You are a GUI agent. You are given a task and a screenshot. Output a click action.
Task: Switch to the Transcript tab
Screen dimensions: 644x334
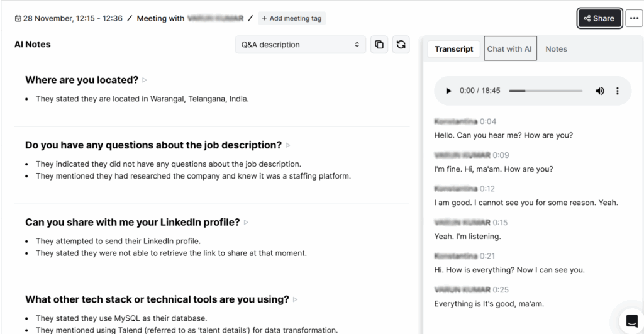pos(454,49)
